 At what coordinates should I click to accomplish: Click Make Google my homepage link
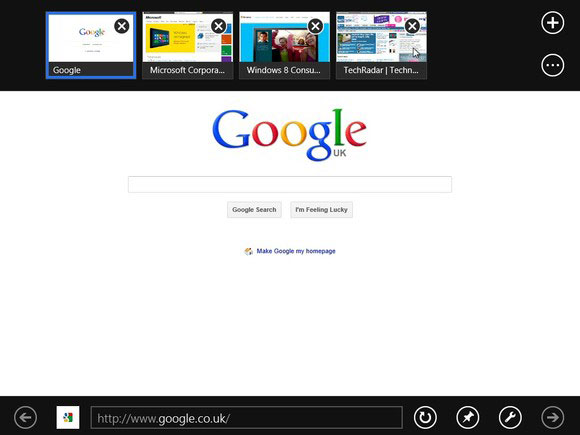[x=296, y=251]
